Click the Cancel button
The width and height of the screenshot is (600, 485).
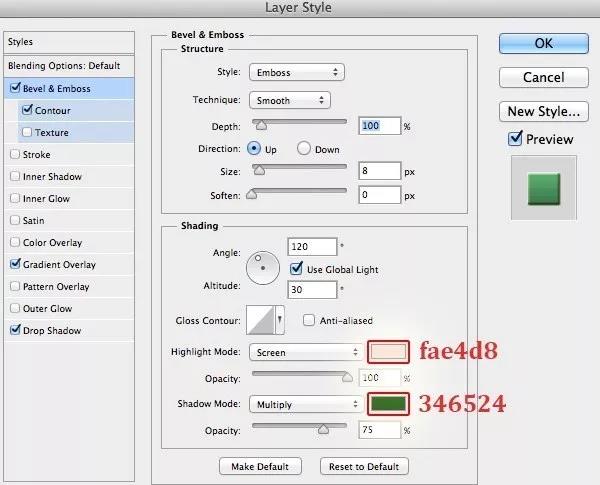tap(544, 77)
